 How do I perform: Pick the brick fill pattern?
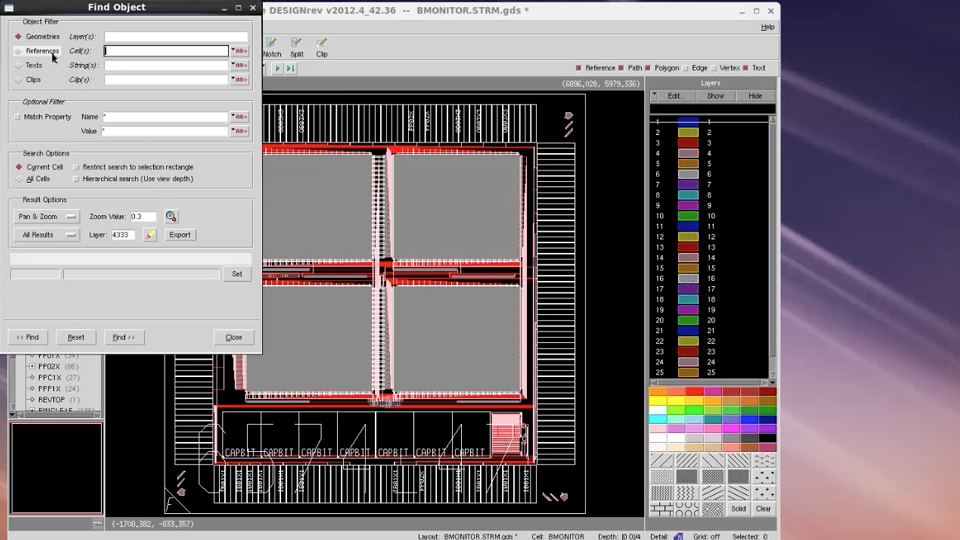tap(661, 509)
